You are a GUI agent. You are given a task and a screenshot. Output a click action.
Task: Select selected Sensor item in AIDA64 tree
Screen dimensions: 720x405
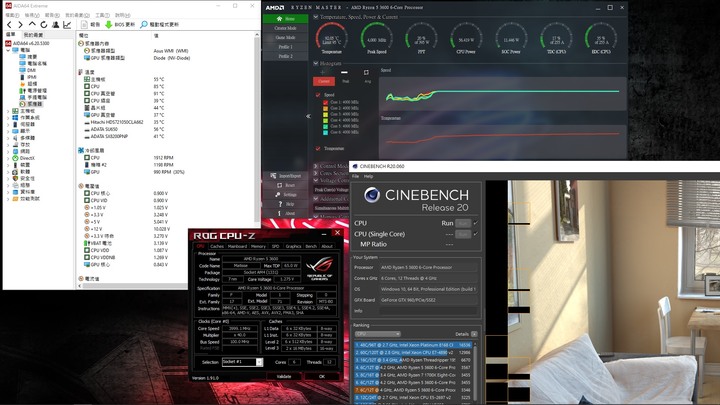pos(32,104)
